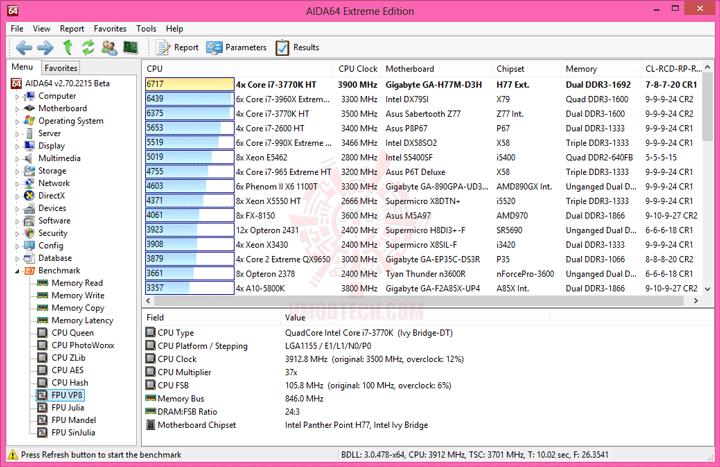The image size is (720, 467).
Task: Collapse the Benchmark tree node
Action: tap(17, 271)
